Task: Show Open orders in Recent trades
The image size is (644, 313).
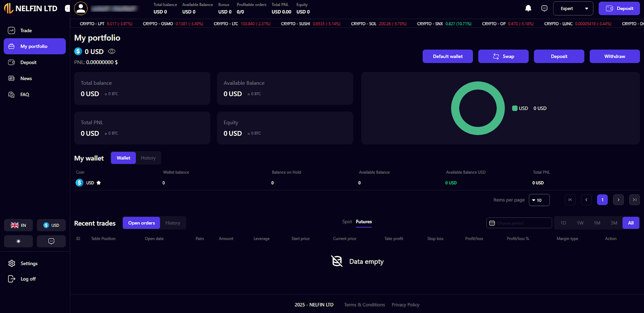Action: click(x=141, y=223)
